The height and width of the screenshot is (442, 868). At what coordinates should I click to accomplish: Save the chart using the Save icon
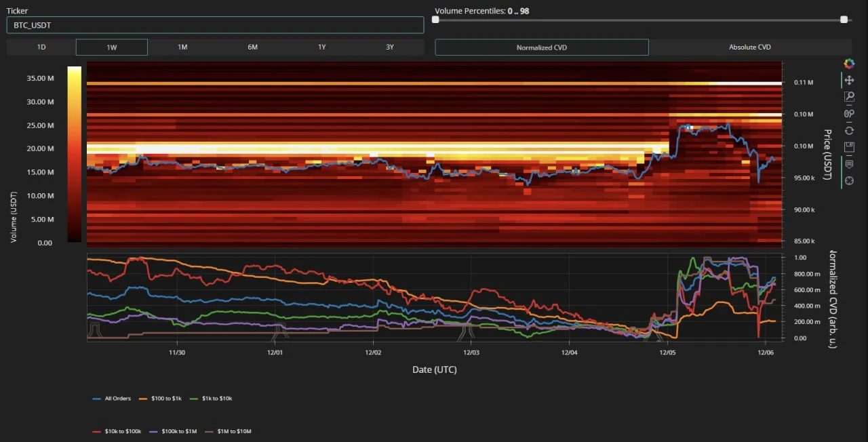tap(849, 146)
